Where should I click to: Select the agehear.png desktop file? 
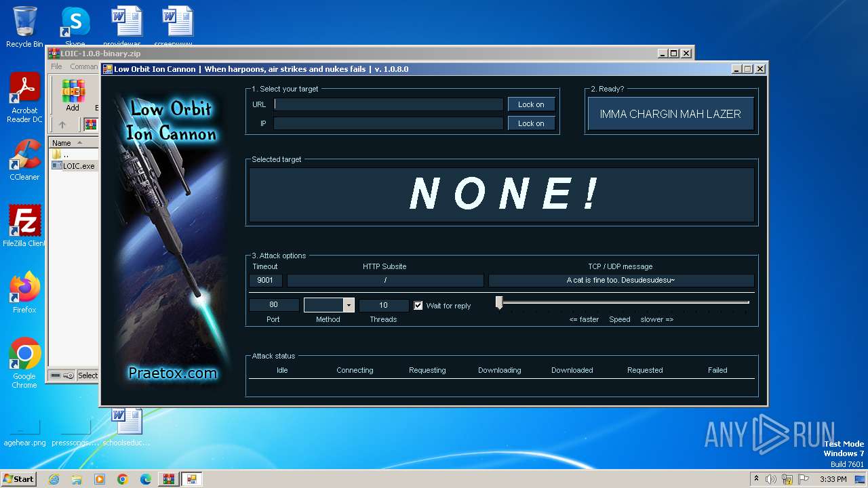24,434
